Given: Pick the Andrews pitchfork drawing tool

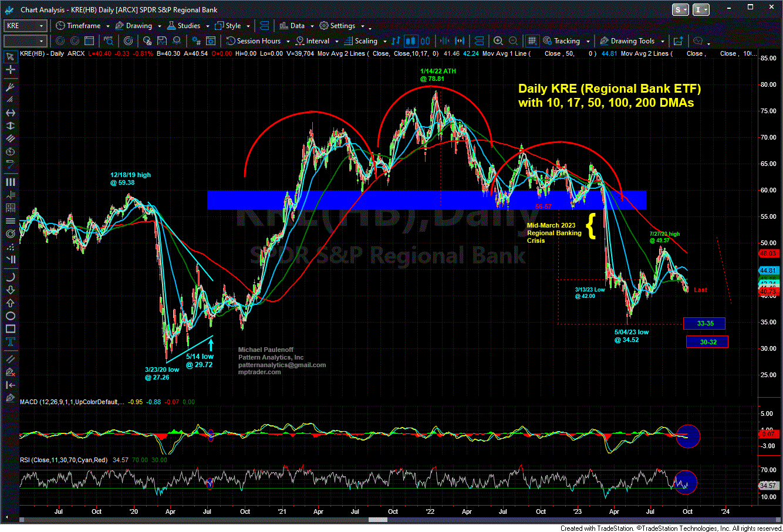Looking at the screenshot, I should click(10, 87).
